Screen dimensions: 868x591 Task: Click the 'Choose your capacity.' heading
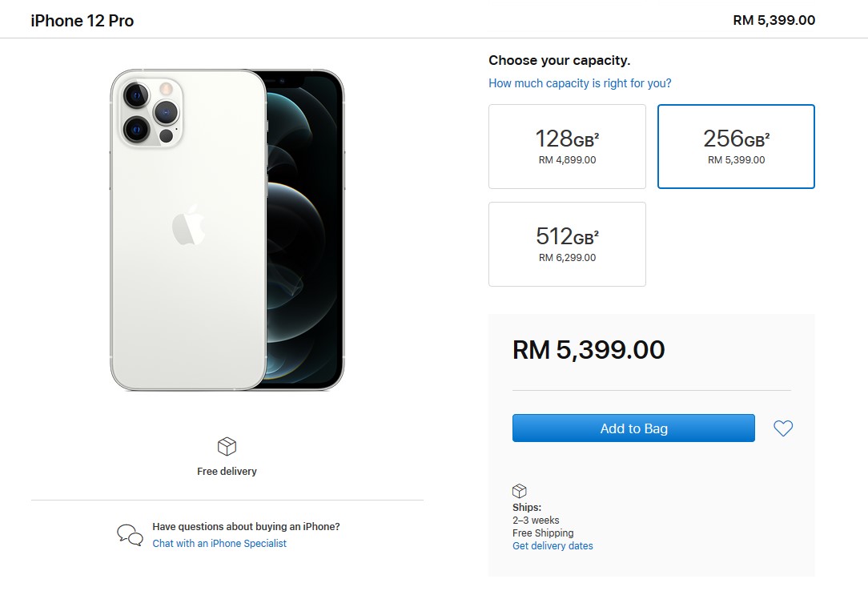[x=559, y=61]
